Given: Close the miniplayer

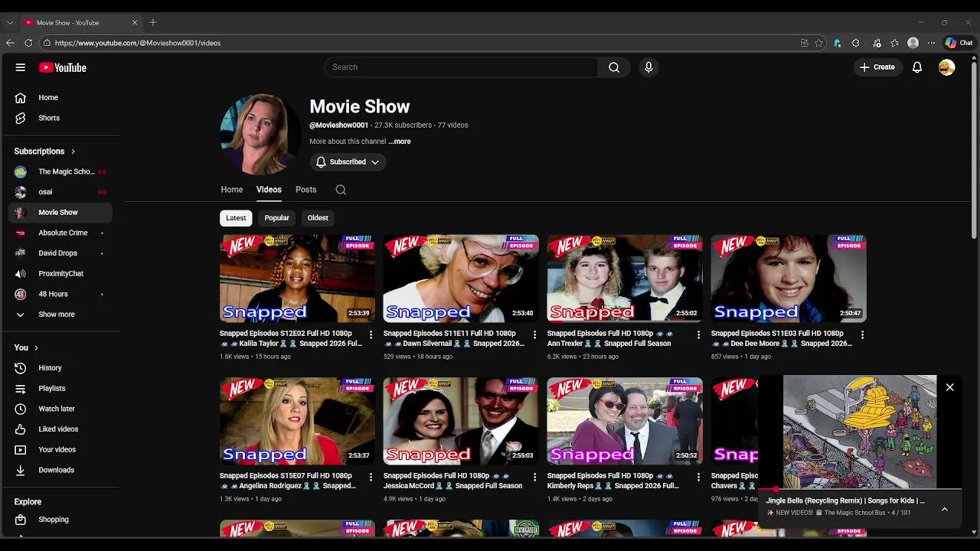Looking at the screenshot, I should click(x=949, y=387).
